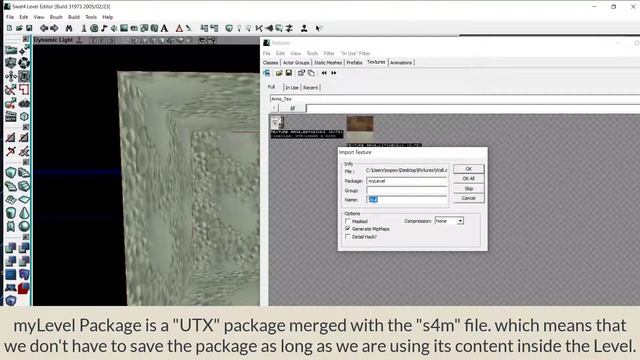The height and width of the screenshot is (360, 640).
Task: Click the Dynamic Light viewport mode label
Action: (x=53, y=40)
